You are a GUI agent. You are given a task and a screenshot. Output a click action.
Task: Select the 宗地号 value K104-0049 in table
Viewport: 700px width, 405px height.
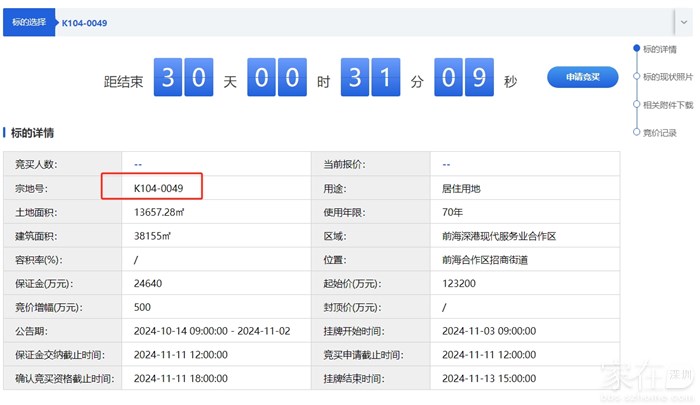[158, 188]
